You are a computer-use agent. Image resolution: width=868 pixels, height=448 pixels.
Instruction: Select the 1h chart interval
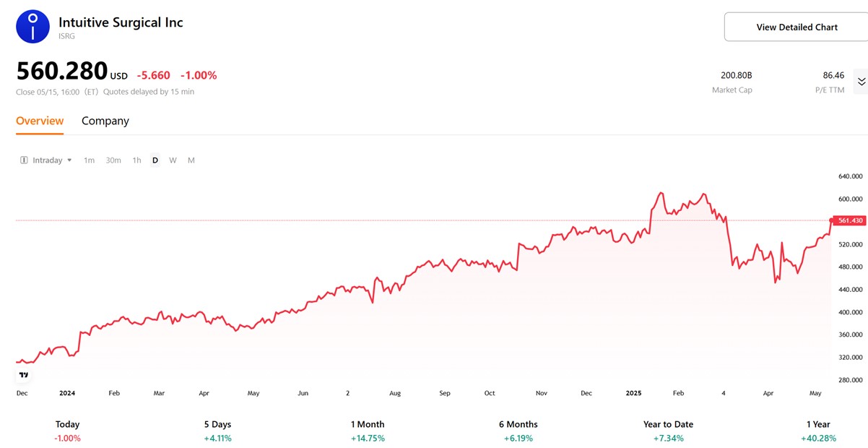pyautogui.click(x=136, y=160)
